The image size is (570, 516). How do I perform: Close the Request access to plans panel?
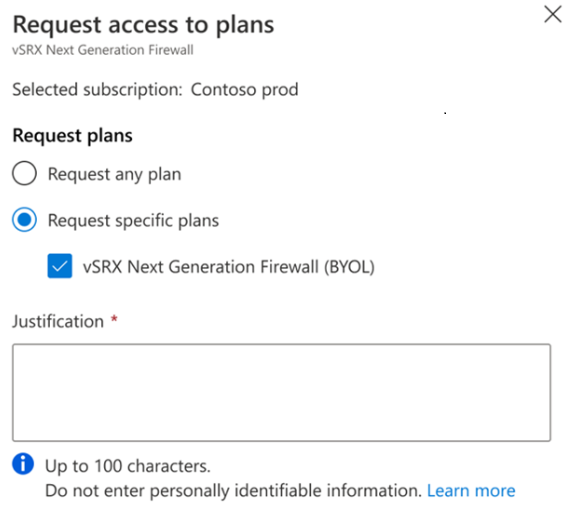click(553, 15)
